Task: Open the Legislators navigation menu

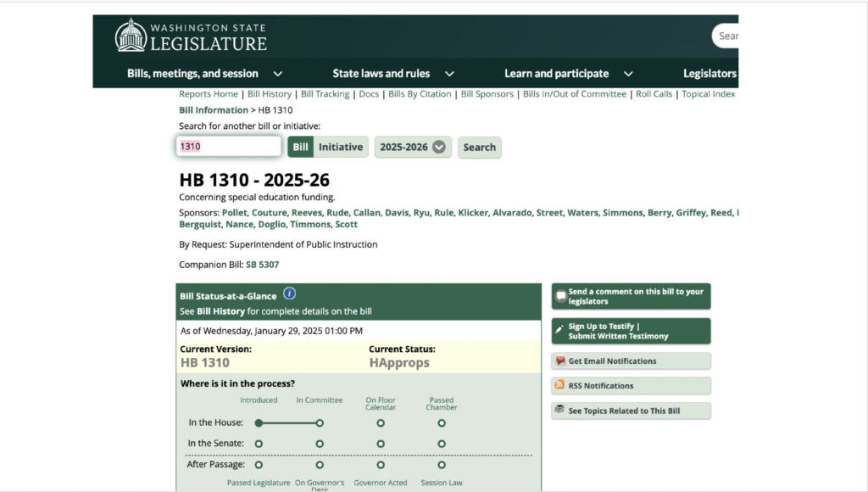Action: [709, 74]
